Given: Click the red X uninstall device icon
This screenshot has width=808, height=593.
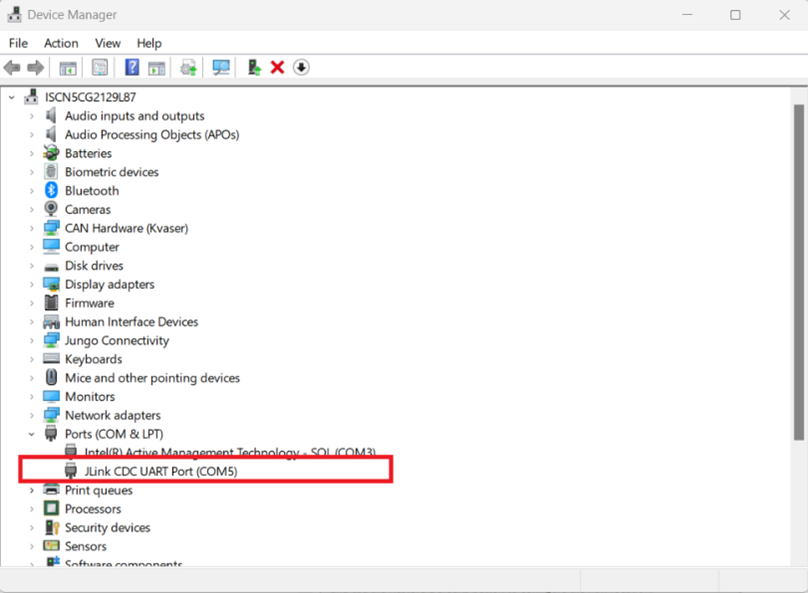Looking at the screenshot, I should [x=277, y=68].
